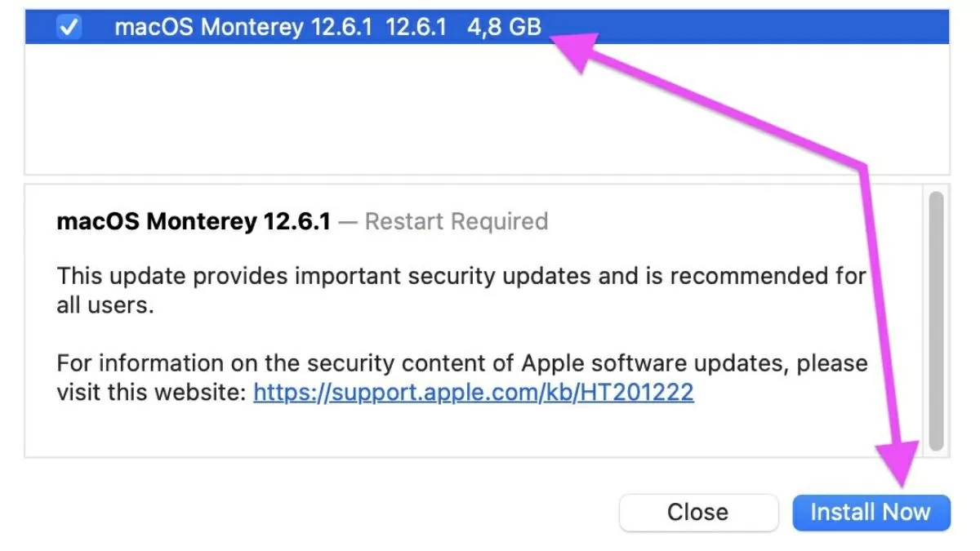
Task: Uncheck the macOS Monterey 12.6.1 update checkbox
Action: (x=69, y=27)
